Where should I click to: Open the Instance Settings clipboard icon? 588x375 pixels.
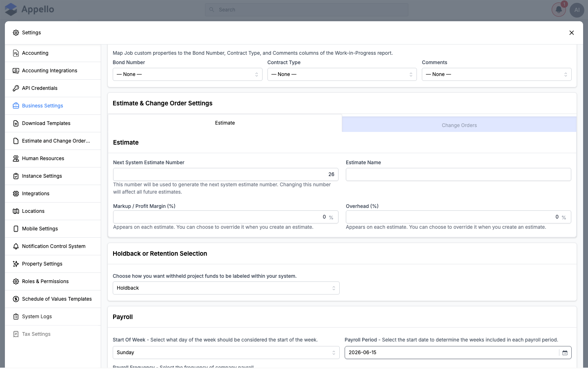(16, 176)
